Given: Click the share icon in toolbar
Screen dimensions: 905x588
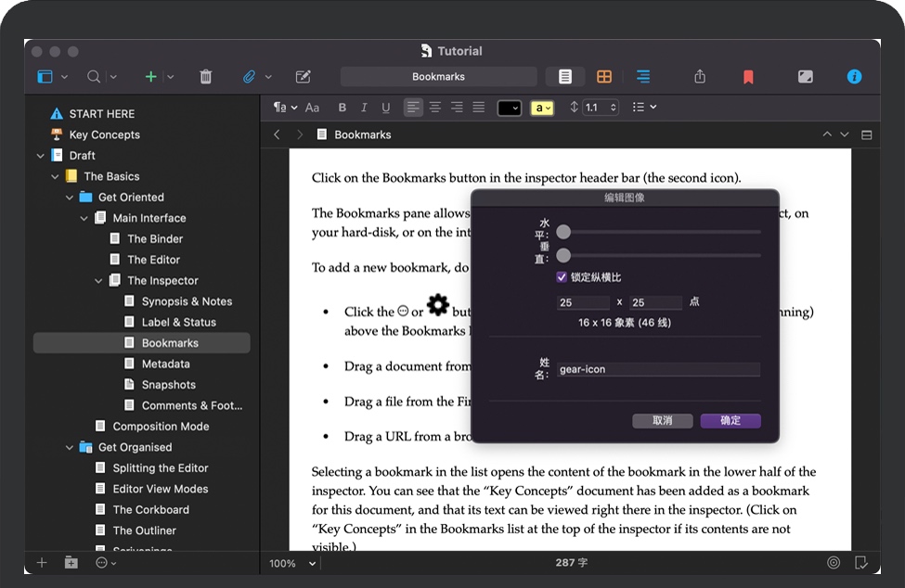Looking at the screenshot, I should click(700, 77).
